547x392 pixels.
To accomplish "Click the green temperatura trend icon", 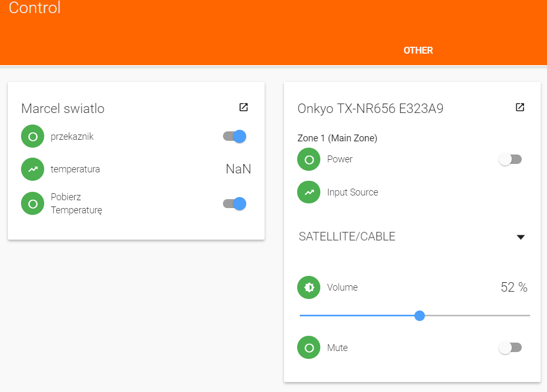I will 33,169.
